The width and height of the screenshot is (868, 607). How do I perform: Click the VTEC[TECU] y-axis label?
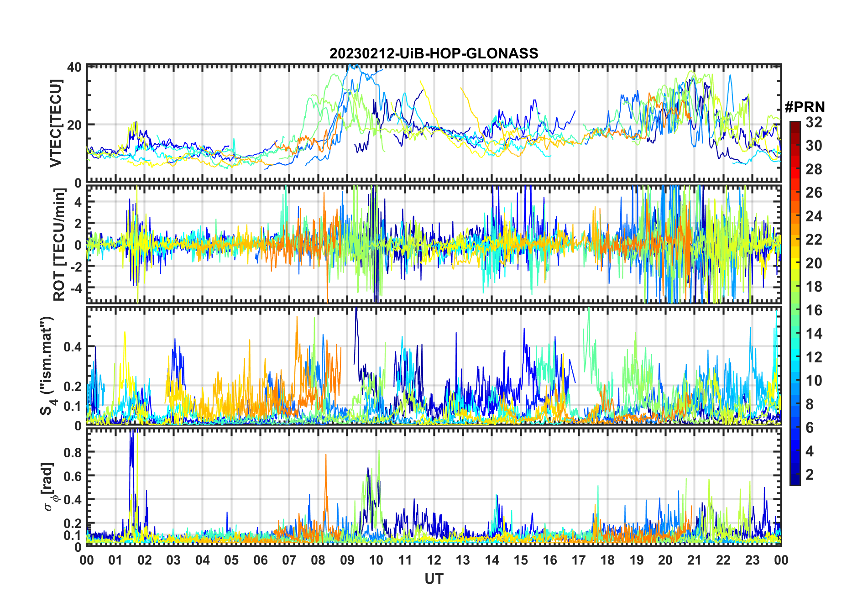point(56,123)
